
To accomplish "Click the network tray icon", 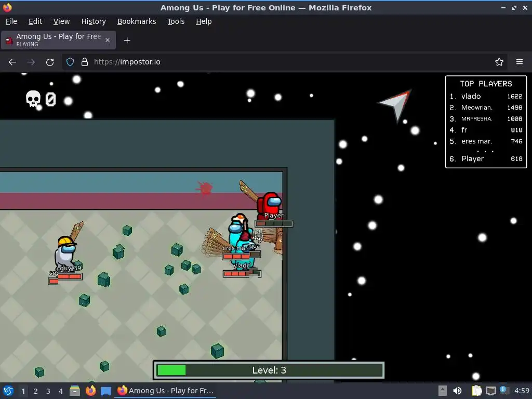I will point(490,391).
